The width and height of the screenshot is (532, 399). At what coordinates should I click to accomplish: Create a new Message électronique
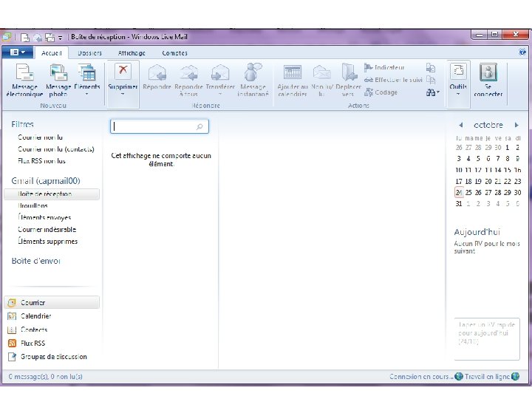[25, 81]
